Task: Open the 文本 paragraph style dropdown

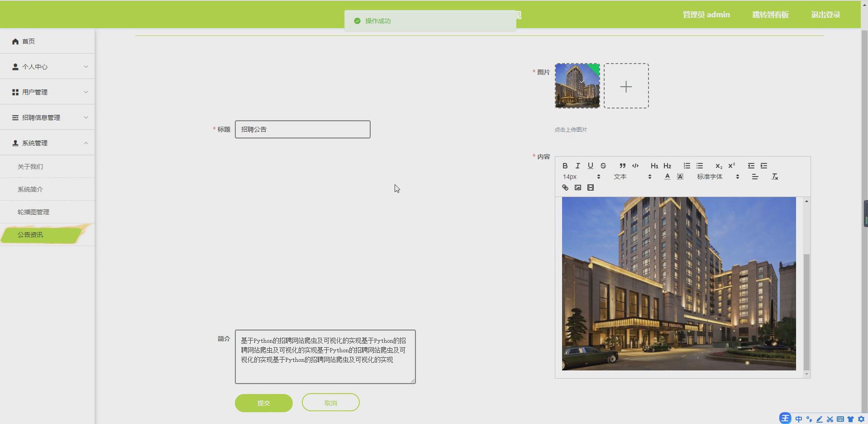Action: click(632, 177)
